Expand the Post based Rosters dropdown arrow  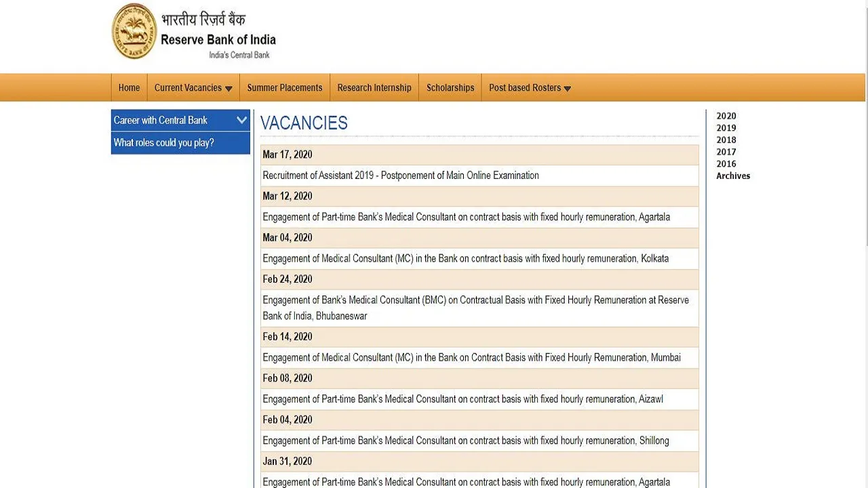point(568,89)
